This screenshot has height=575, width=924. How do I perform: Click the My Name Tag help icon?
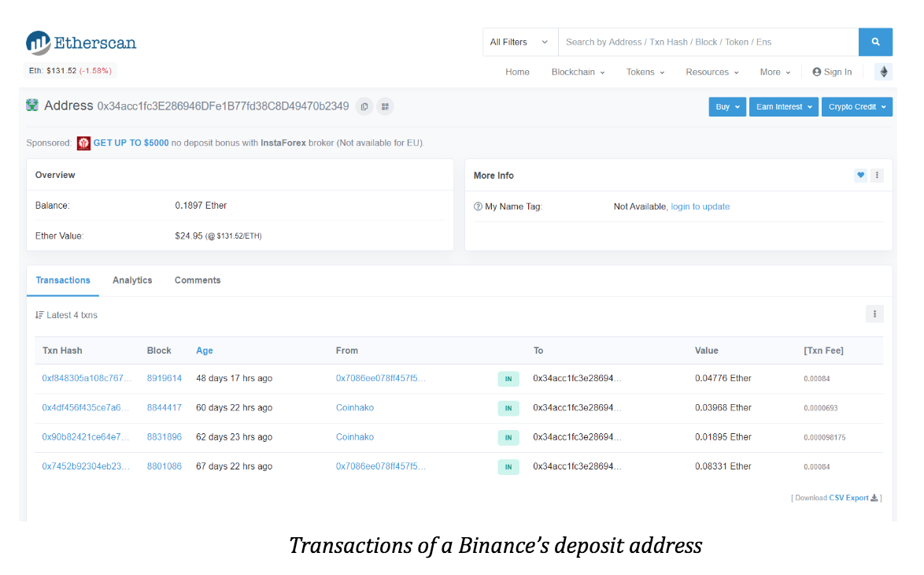coord(478,206)
